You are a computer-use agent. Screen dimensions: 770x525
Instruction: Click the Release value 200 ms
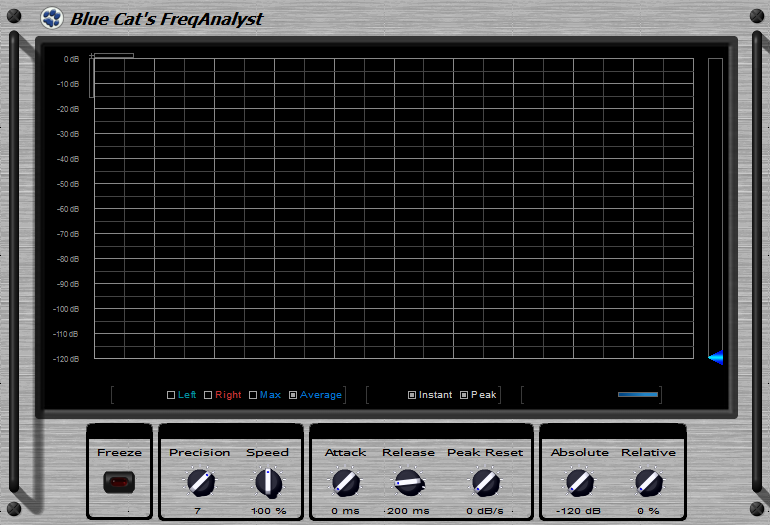[408, 511]
